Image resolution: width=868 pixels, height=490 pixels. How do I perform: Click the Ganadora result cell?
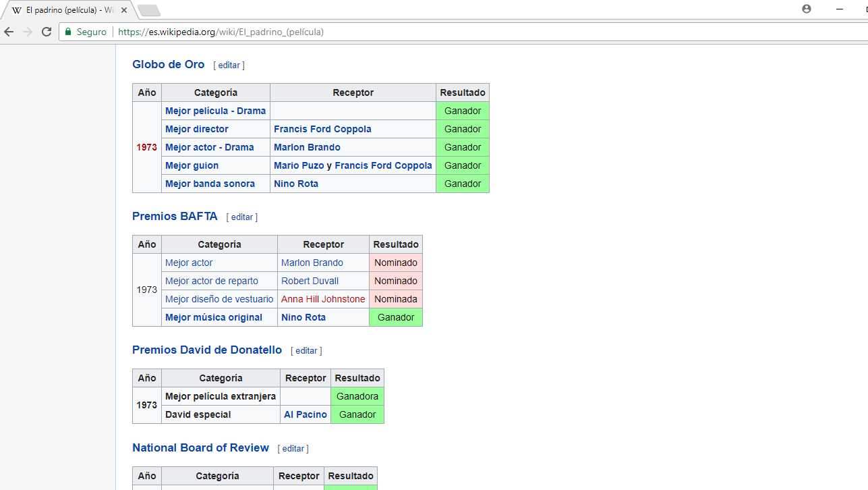pyautogui.click(x=357, y=396)
